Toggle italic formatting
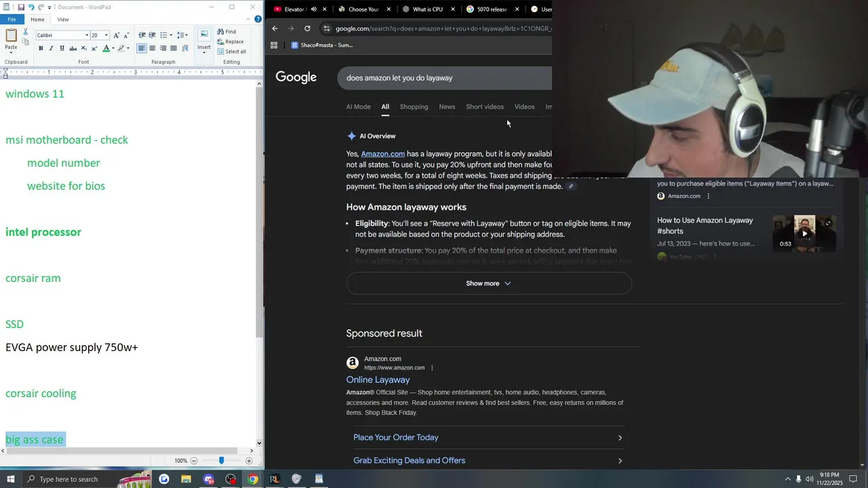 point(52,48)
